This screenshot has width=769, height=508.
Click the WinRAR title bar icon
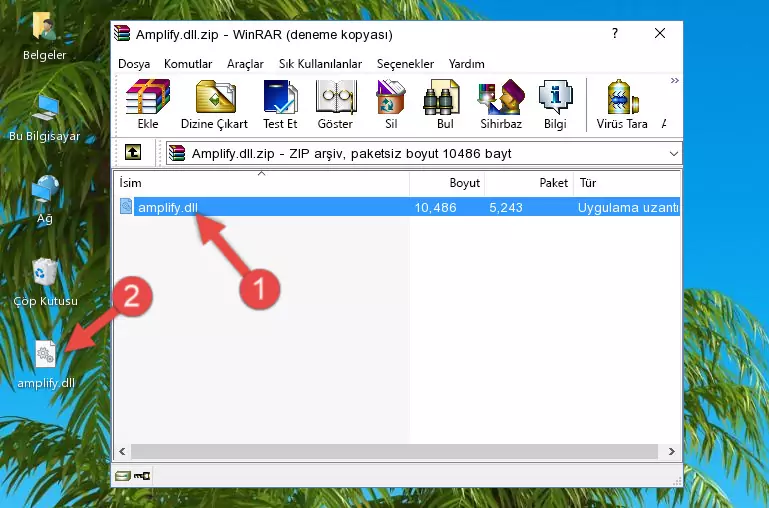tap(122, 34)
